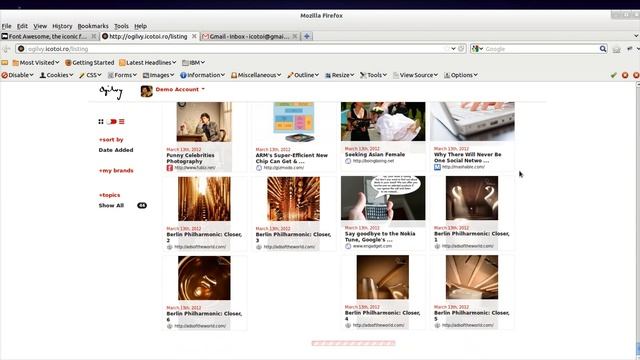Open the Information developer menu
Screen dimensions: 640x360
click(202, 75)
